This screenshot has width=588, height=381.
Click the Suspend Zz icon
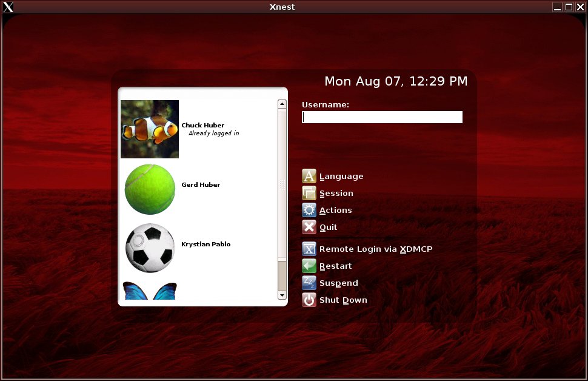click(309, 283)
